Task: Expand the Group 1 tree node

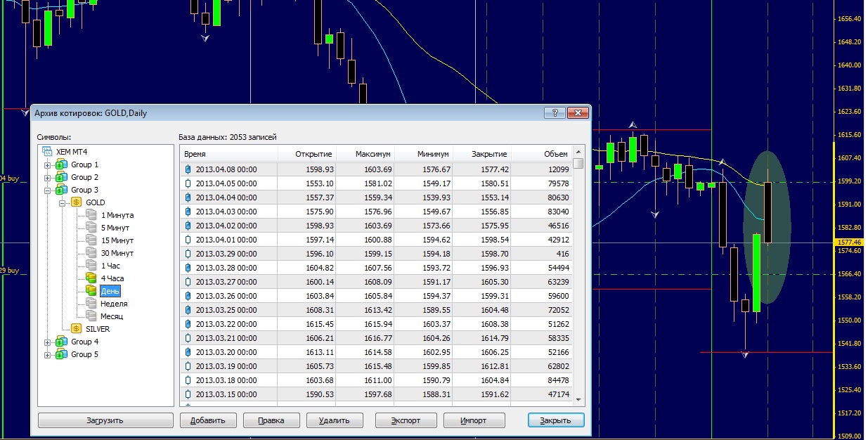Action: pos(48,164)
